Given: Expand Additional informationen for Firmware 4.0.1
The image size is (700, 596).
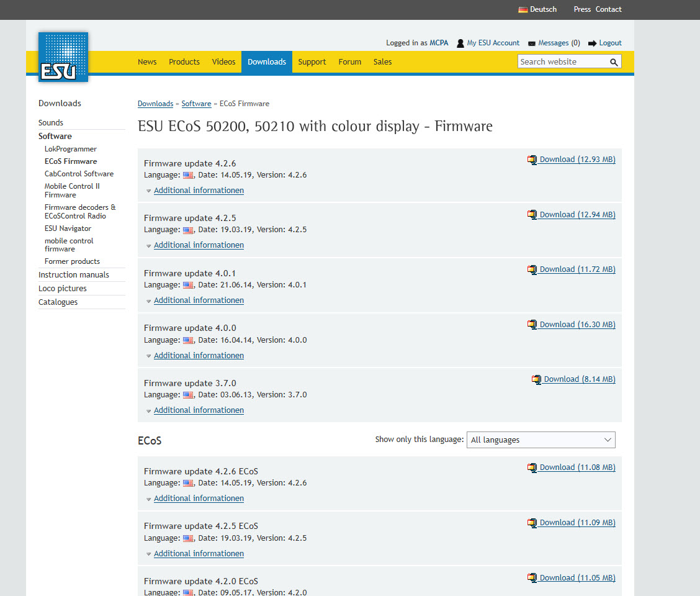Looking at the screenshot, I should 199,300.
